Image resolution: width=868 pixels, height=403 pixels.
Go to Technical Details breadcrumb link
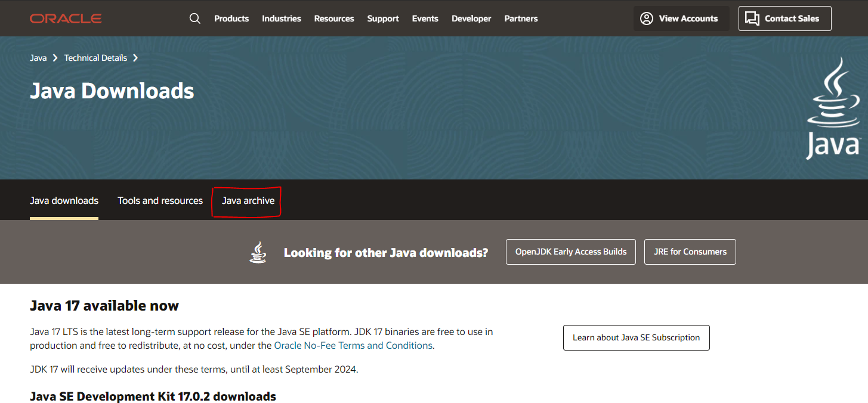(x=95, y=58)
